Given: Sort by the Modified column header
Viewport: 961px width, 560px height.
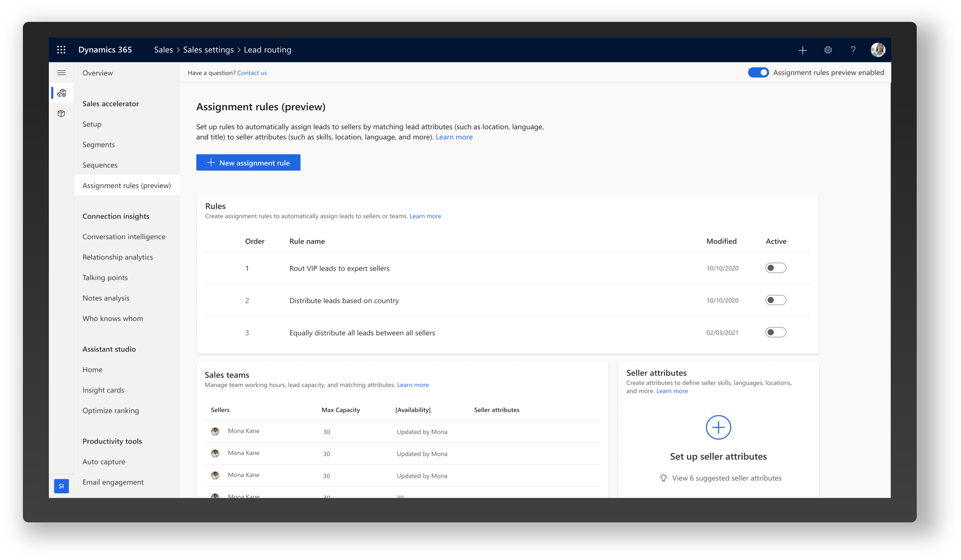Looking at the screenshot, I should point(721,242).
